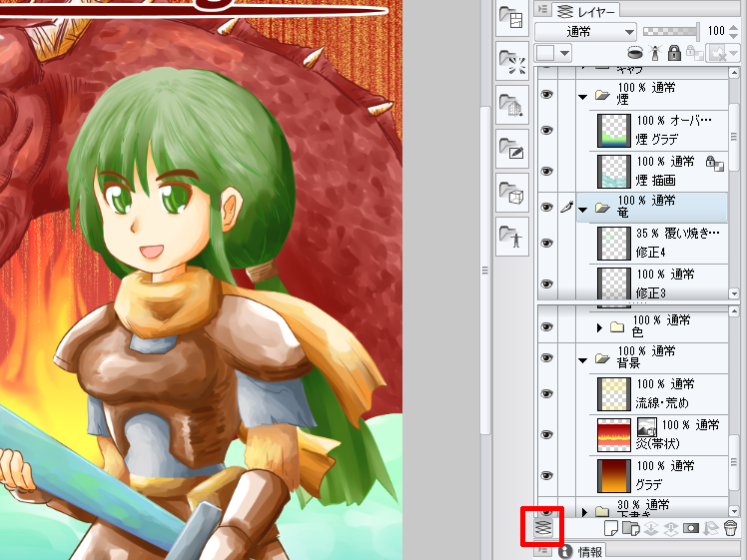Open the mask enable dropdown arrow
This screenshot has width=747, height=560.
(732, 53)
